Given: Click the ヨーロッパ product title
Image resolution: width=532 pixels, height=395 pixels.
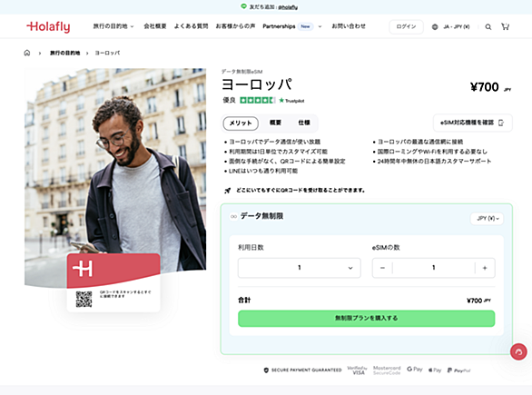Looking at the screenshot, I should [x=257, y=84].
